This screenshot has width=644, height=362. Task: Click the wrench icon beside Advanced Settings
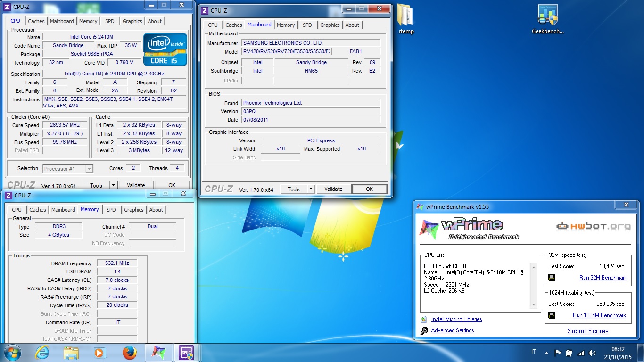tap(423, 330)
